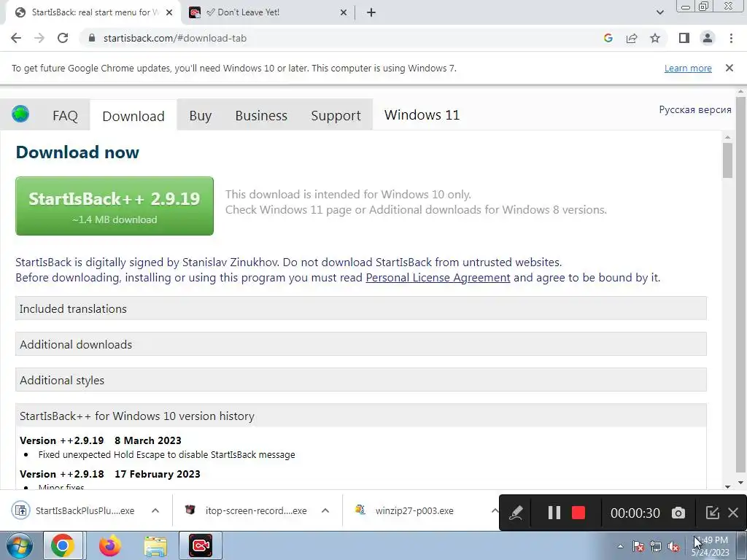Click the inner page scrollbar thumb
The image size is (747, 560).
[x=727, y=160]
